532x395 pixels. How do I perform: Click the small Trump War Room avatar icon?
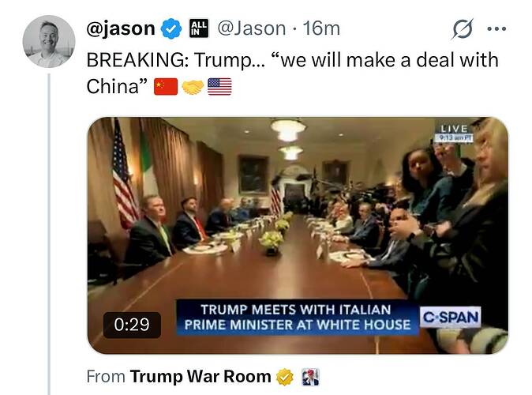click(310, 377)
